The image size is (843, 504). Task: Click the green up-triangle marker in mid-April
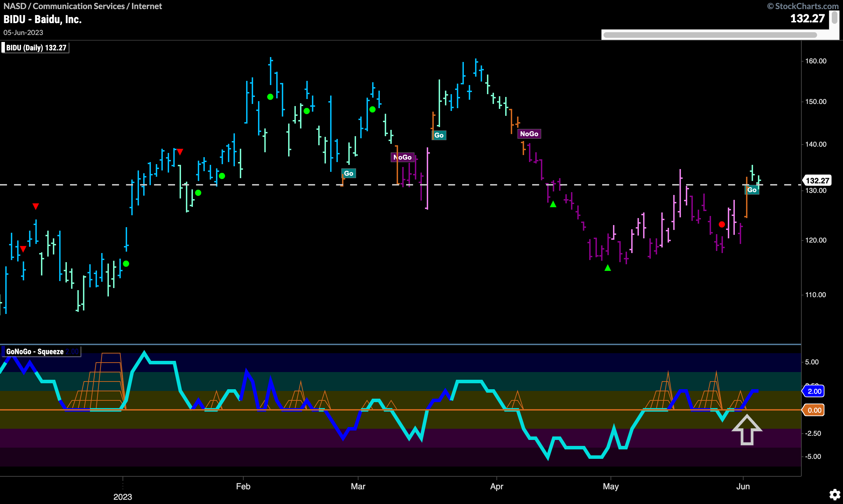[553, 204]
